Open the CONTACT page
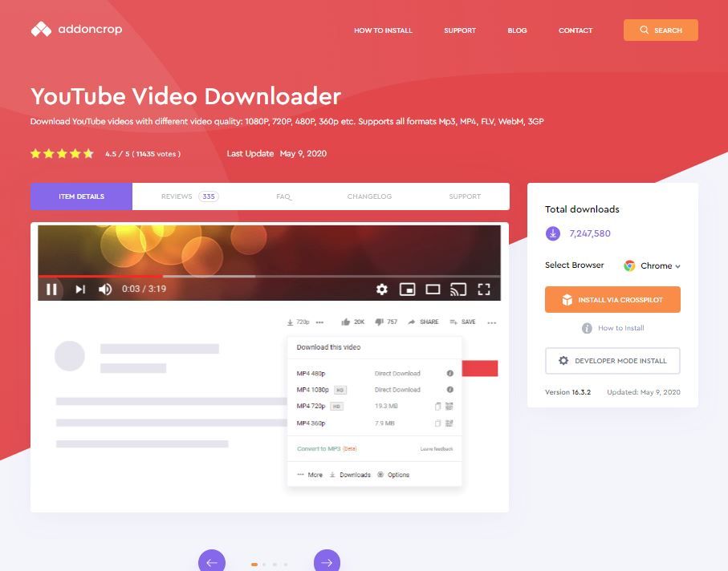The image size is (728, 571). [x=575, y=30]
